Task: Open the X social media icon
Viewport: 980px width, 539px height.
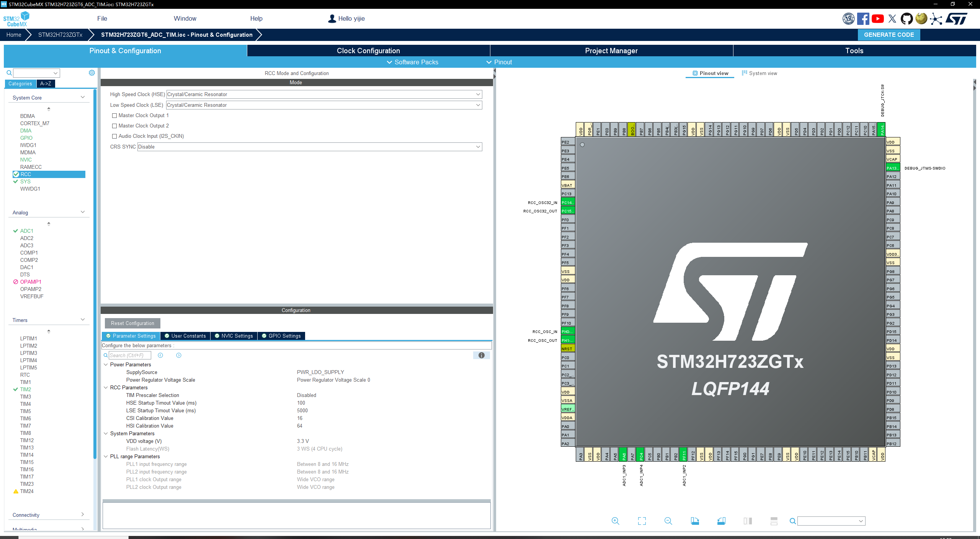Action: point(892,18)
